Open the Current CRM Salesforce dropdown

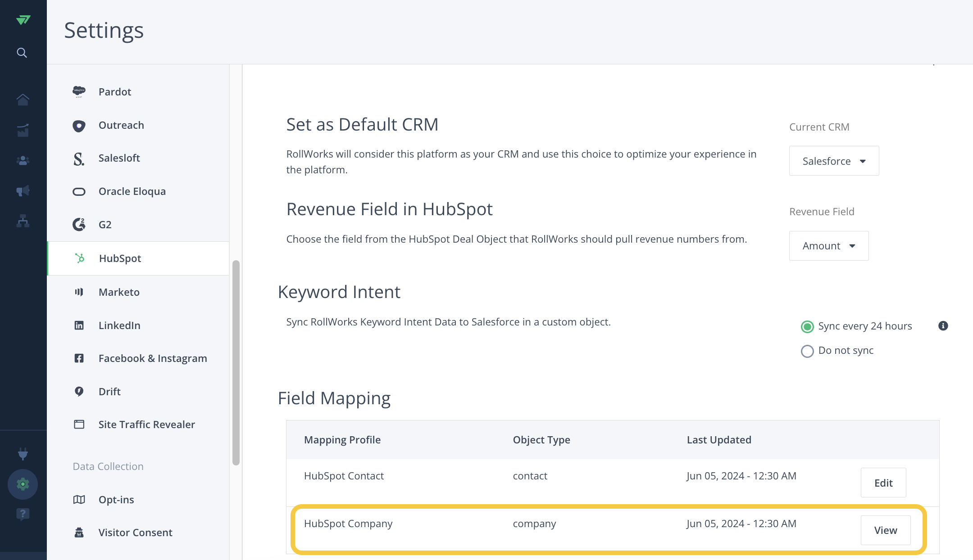point(834,161)
